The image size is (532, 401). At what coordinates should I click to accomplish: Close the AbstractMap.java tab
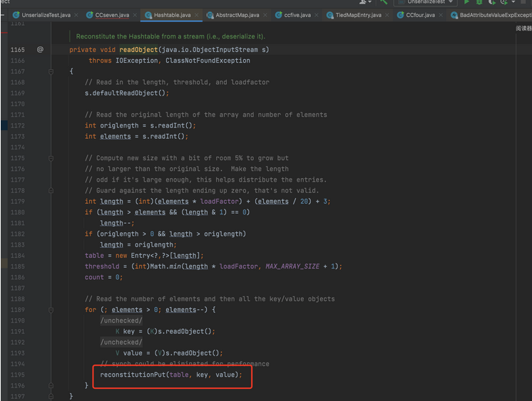click(265, 15)
